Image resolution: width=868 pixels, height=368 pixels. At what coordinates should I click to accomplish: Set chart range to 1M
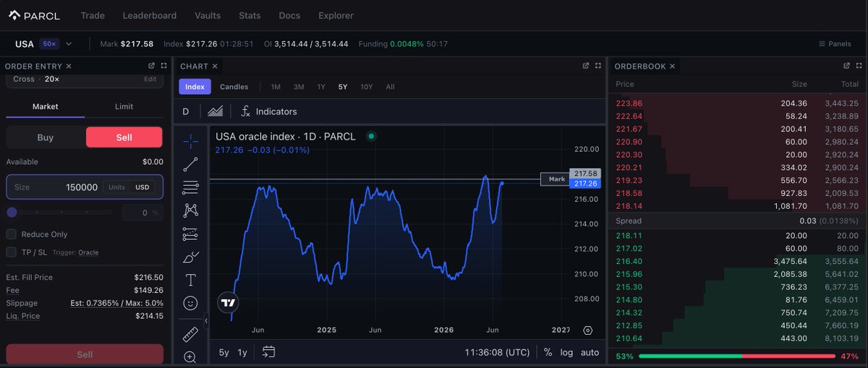pyautogui.click(x=276, y=87)
